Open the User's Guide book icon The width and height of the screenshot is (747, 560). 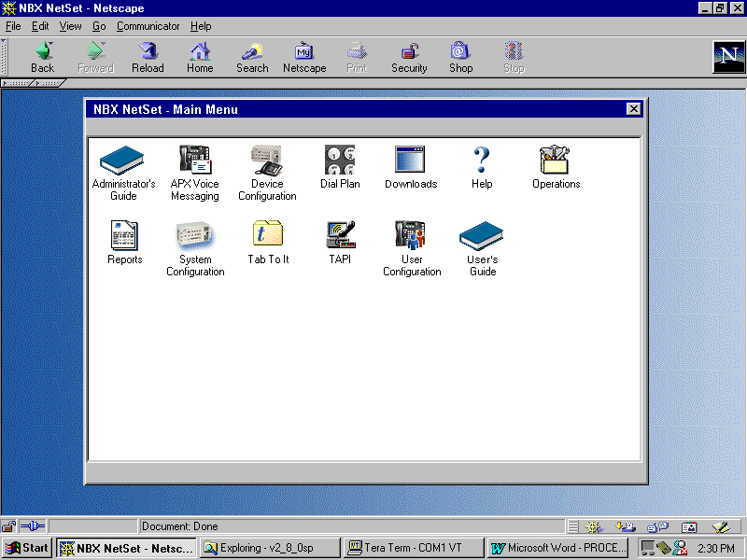[x=482, y=235]
